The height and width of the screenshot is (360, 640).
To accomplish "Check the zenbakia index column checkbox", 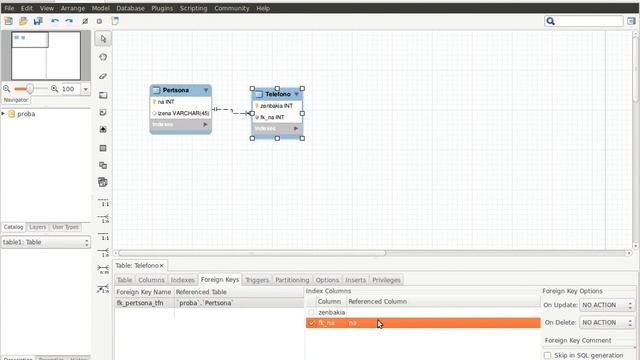I will click(311, 312).
